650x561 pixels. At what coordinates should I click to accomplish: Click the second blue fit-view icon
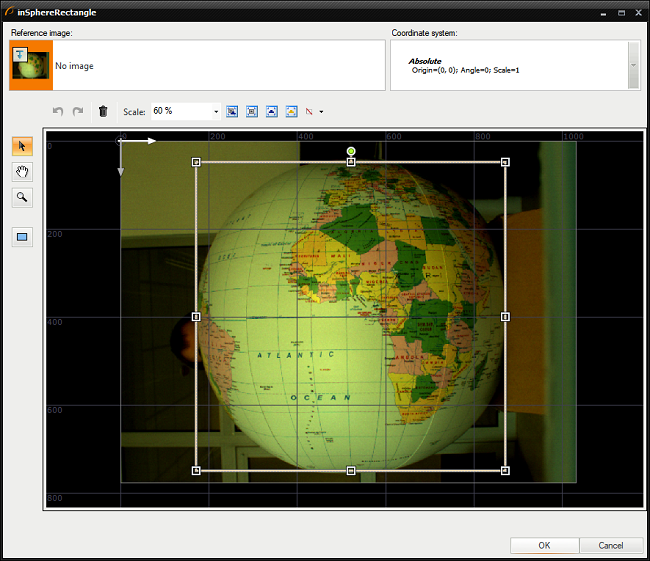[252, 111]
